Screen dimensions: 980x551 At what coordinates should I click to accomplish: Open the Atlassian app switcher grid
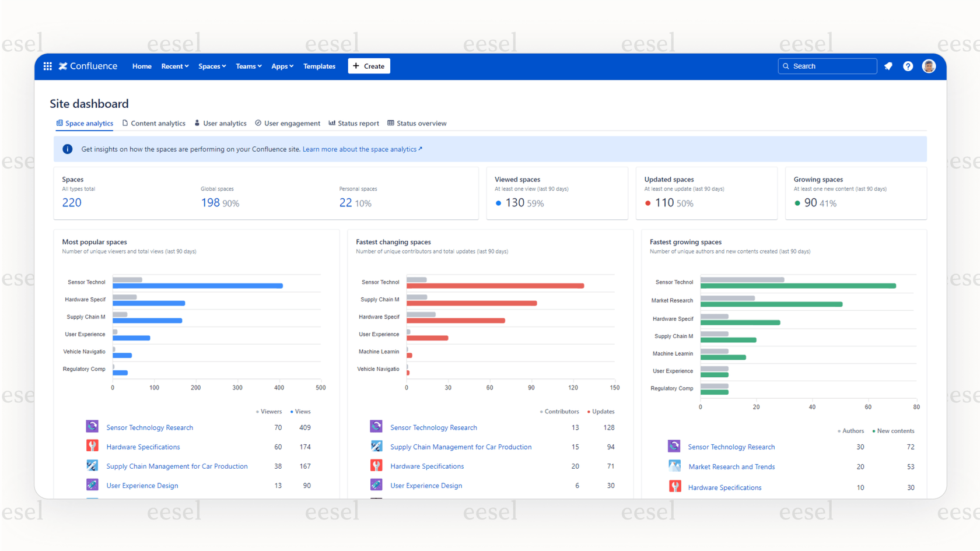[x=47, y=66]
